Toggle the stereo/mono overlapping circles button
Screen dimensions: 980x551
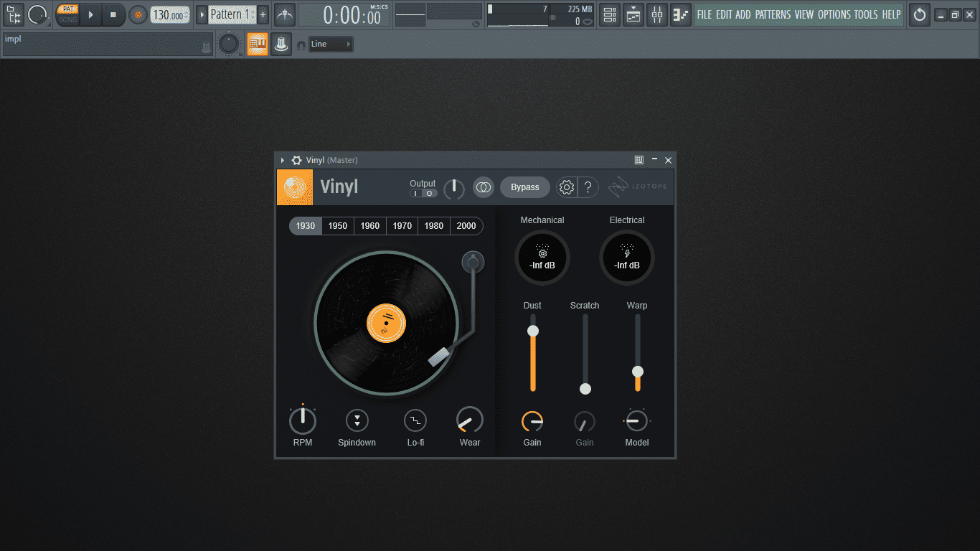coord(484,187)
